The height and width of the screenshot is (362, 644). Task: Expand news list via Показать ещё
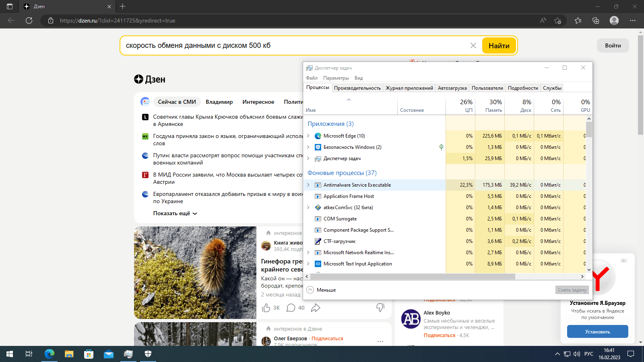[x=175, y=214]
